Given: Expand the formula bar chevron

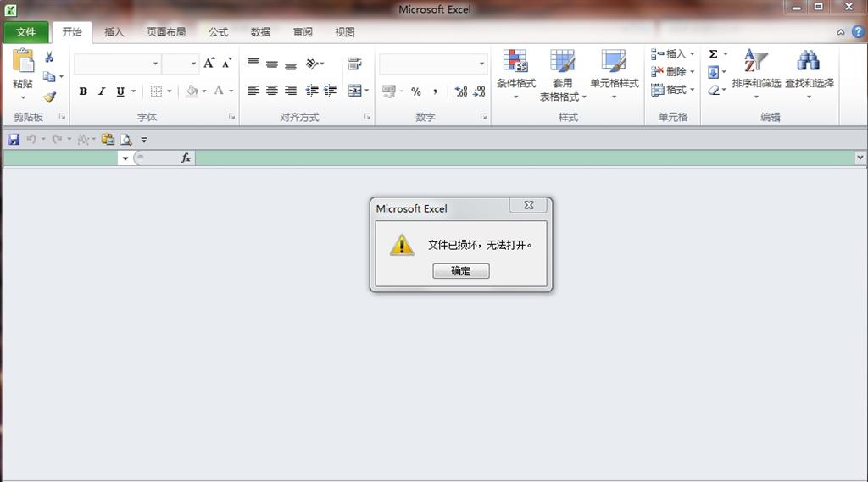Looking at the screenshot, I should pyautogui.click(x=860, y=158).
